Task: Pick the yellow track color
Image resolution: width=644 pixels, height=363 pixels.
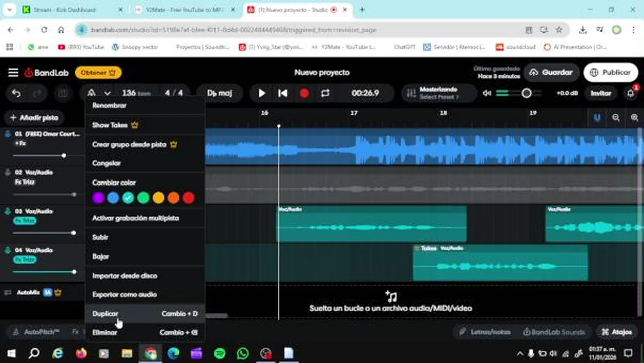Action: 159,198
